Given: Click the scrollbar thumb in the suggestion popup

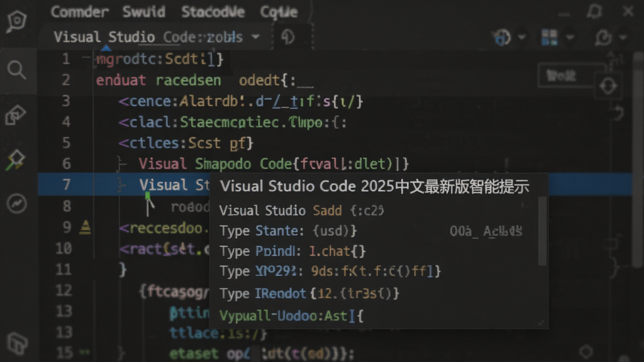Looking at the screenshot, I should [542, 231].
